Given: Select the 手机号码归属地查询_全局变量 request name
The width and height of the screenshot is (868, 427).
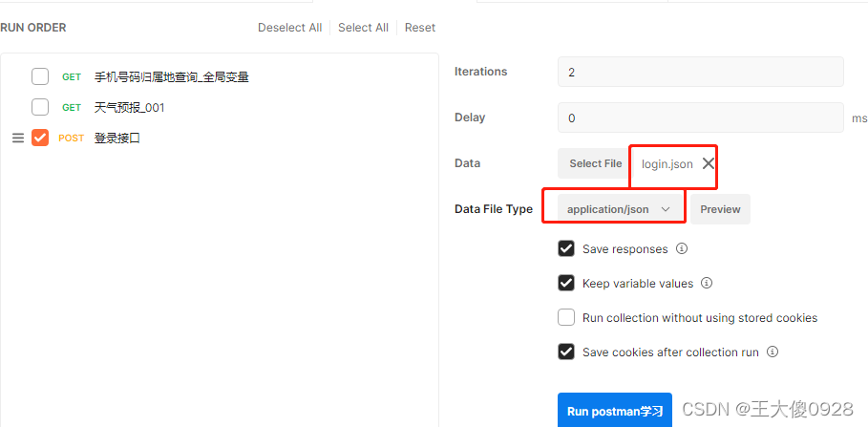Looking at the screenshot, I should 172,77.
